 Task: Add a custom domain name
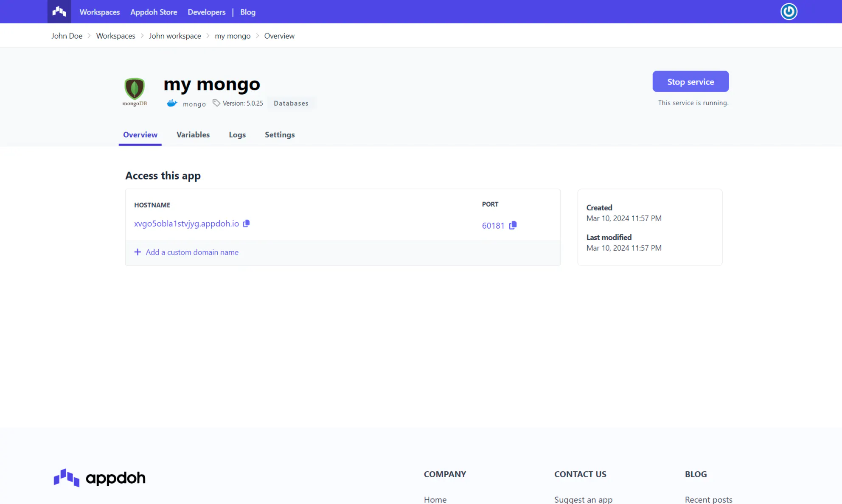[x=192, y=252]
